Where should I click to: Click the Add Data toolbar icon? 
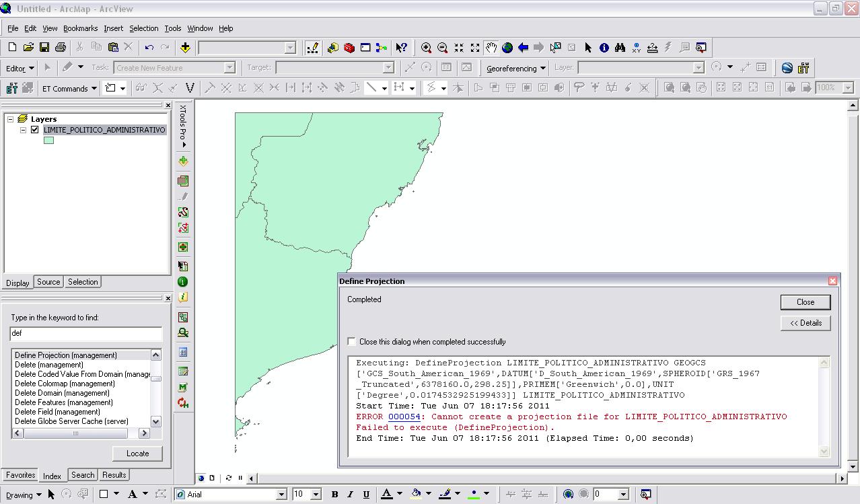pyautogui.click(x=185, y=47)
